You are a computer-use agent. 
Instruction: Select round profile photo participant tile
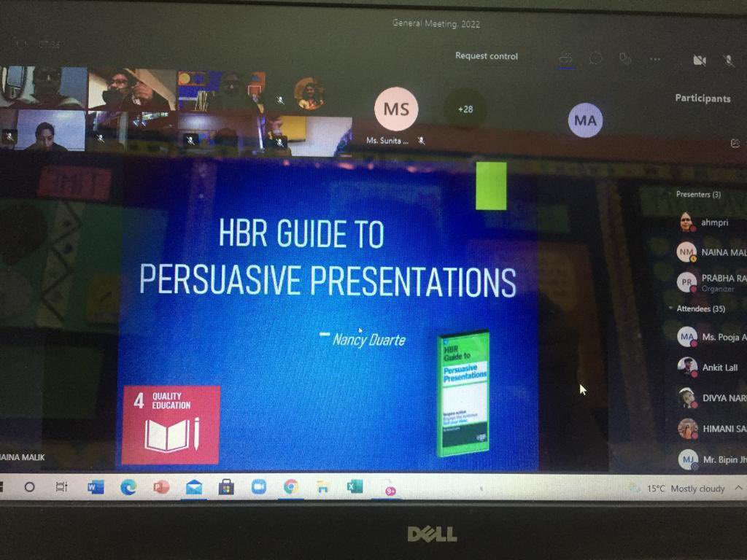(309, 93)
